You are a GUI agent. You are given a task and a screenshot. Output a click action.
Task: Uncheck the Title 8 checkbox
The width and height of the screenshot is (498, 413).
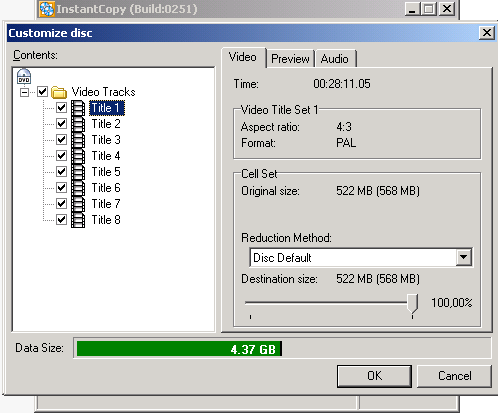pos(62,220)
